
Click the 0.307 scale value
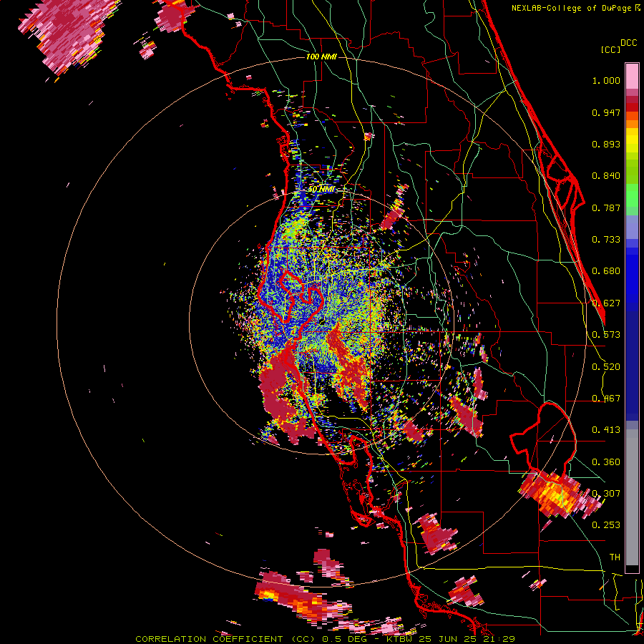(x=606, y=494)
